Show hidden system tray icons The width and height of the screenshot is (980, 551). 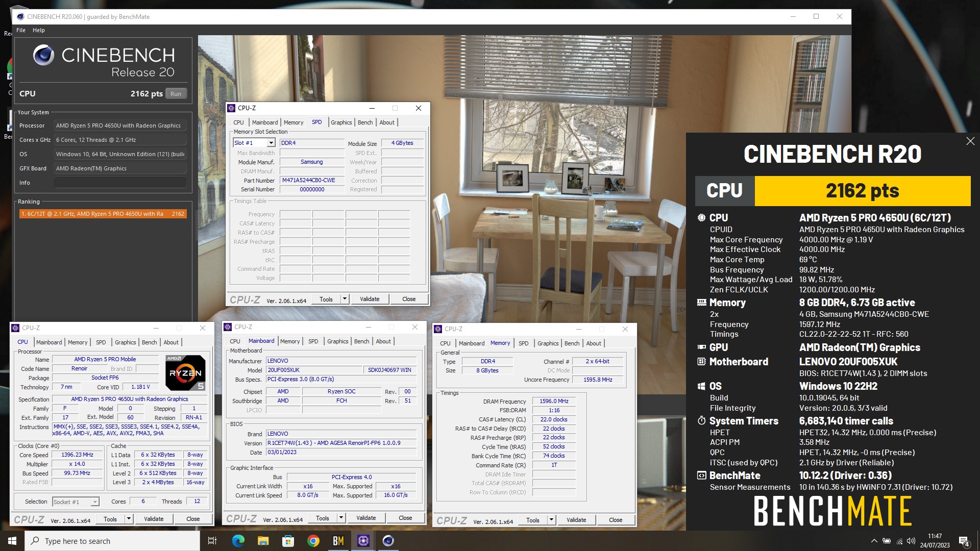tap(874, 541)
